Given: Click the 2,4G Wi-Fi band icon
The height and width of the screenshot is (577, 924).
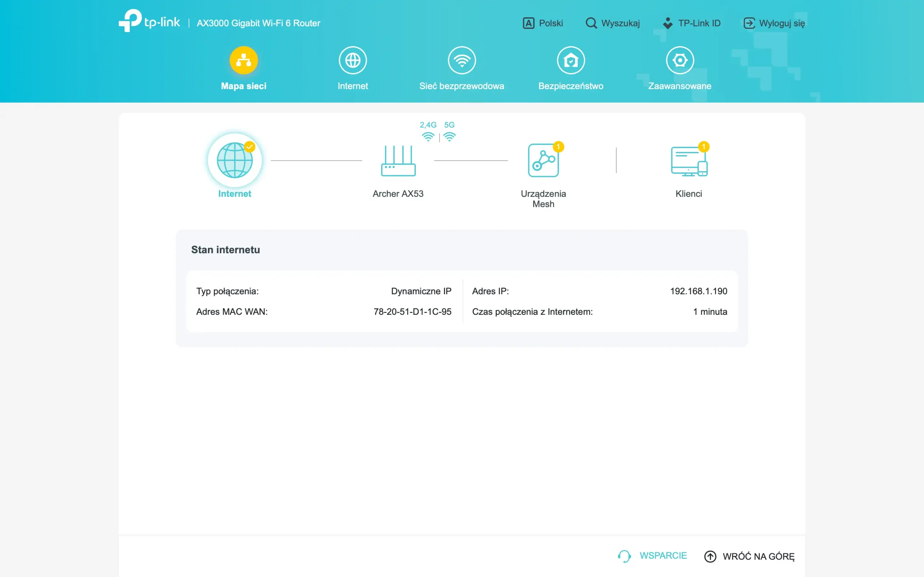Looking at the screenshot, I should 428,136.
